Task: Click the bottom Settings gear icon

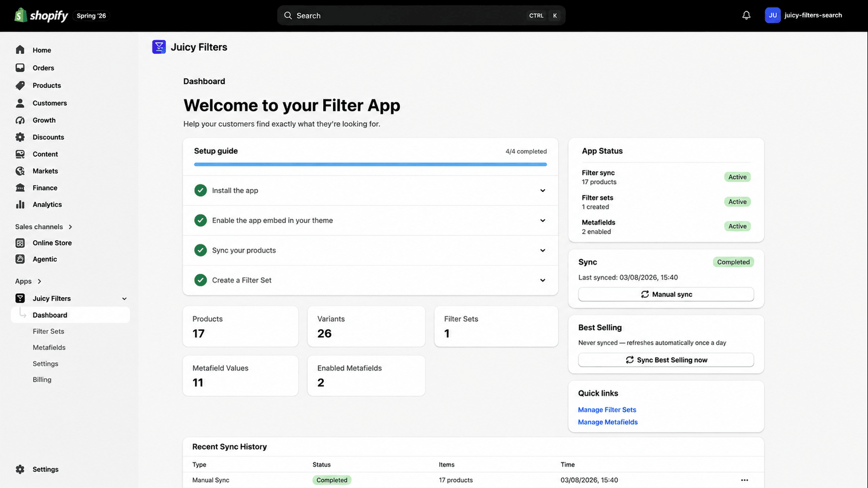Action: pos(20,470)
